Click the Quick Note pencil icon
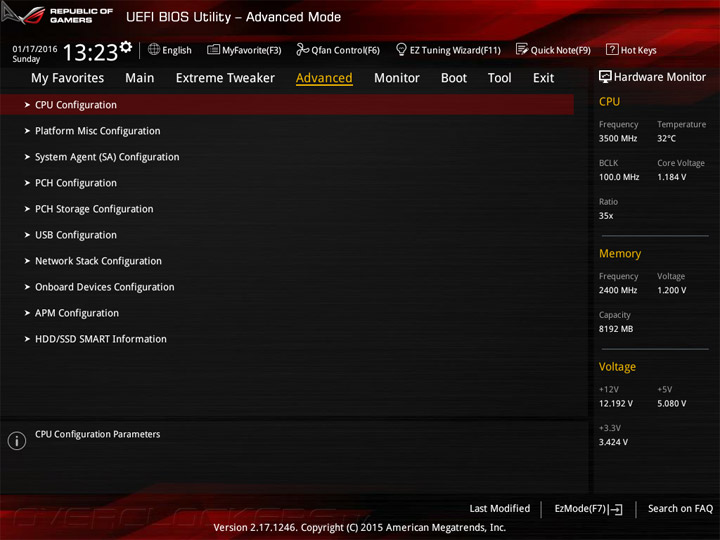This screenshot has height=540, width=720. [522, 49]
